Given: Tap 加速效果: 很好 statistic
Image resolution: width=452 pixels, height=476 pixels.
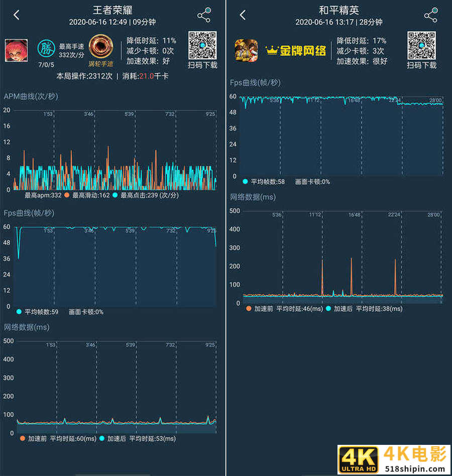Looking at the screenshot, I should pyautogui.click(x=362, y=61).
